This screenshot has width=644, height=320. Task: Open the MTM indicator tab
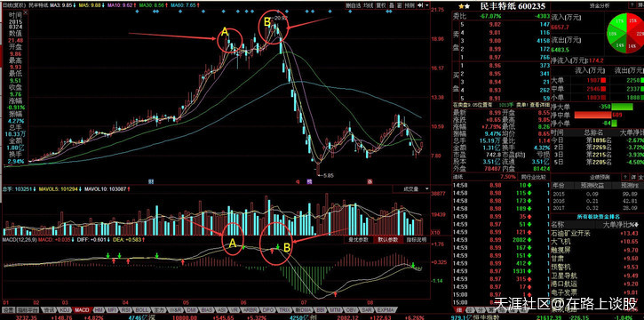335,309
